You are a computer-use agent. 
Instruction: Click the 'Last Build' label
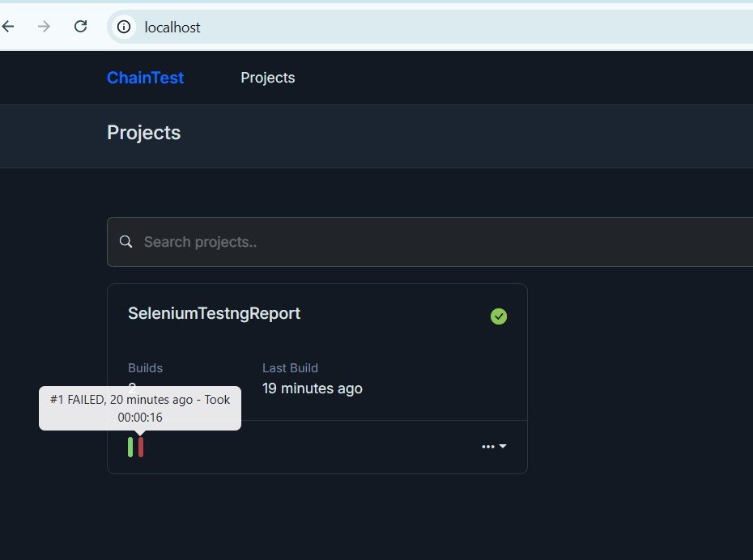point(290,368)
